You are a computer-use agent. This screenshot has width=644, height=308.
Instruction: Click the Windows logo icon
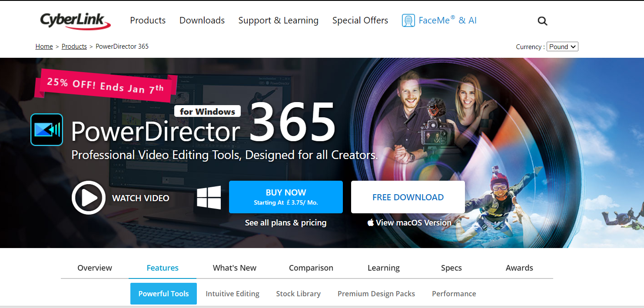[209, 198]
